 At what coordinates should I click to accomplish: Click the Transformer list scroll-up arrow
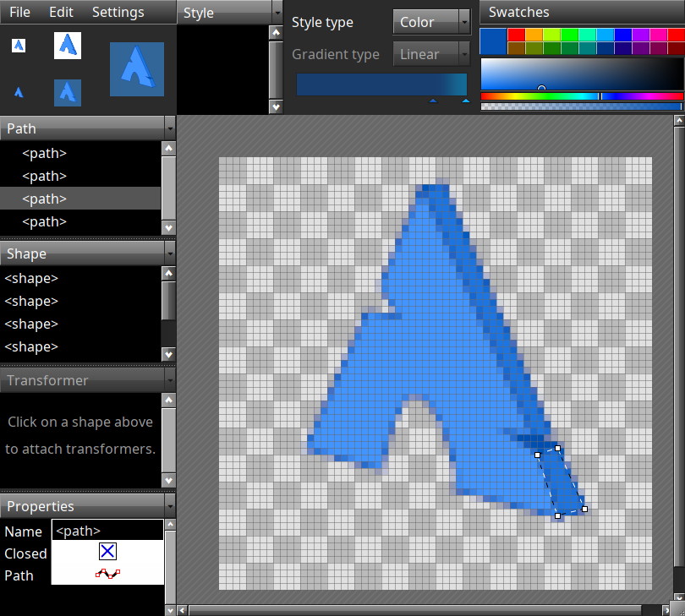coord(168,400)
